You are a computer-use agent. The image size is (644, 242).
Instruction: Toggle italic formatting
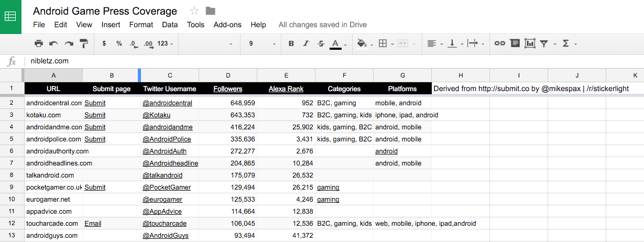click(306, 43)
